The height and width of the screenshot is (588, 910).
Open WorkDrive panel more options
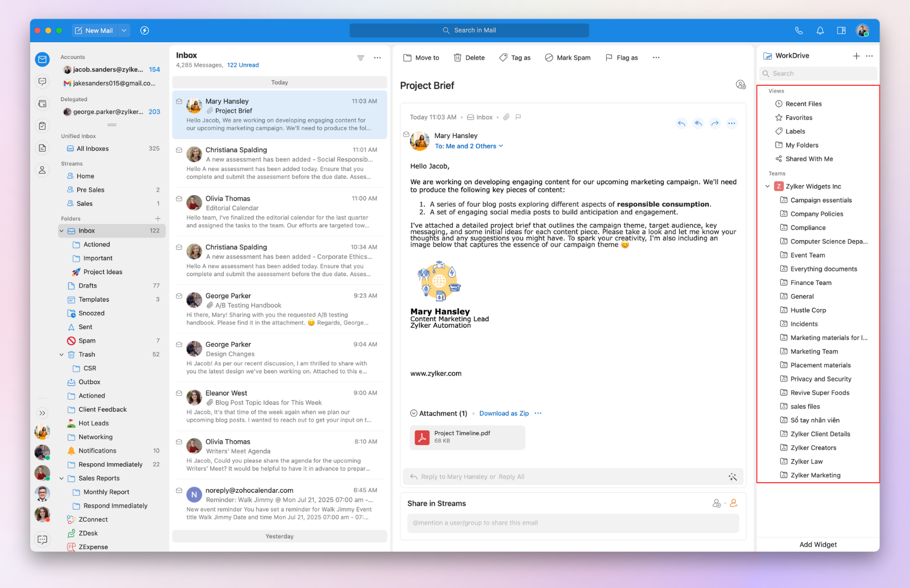coord(869,56)
